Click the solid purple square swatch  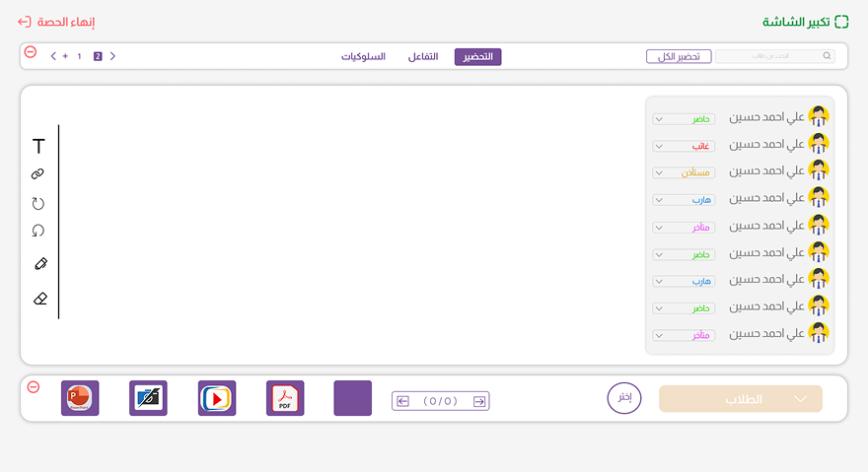353,398
